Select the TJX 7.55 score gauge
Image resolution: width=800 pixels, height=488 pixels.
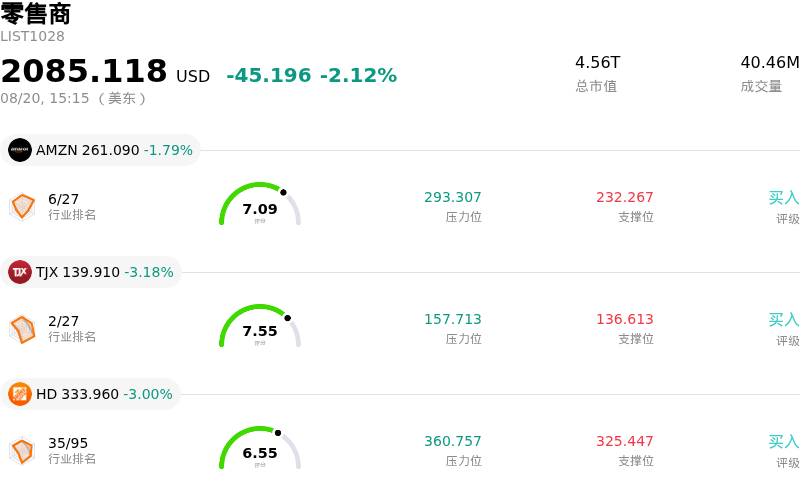point(260,326)
